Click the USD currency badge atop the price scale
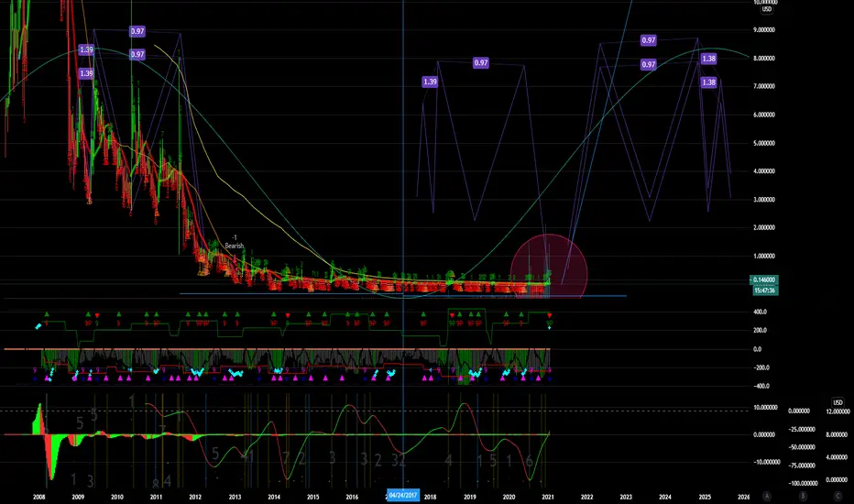This screenshot has width=854, height=504. click(x=766, y=9)
